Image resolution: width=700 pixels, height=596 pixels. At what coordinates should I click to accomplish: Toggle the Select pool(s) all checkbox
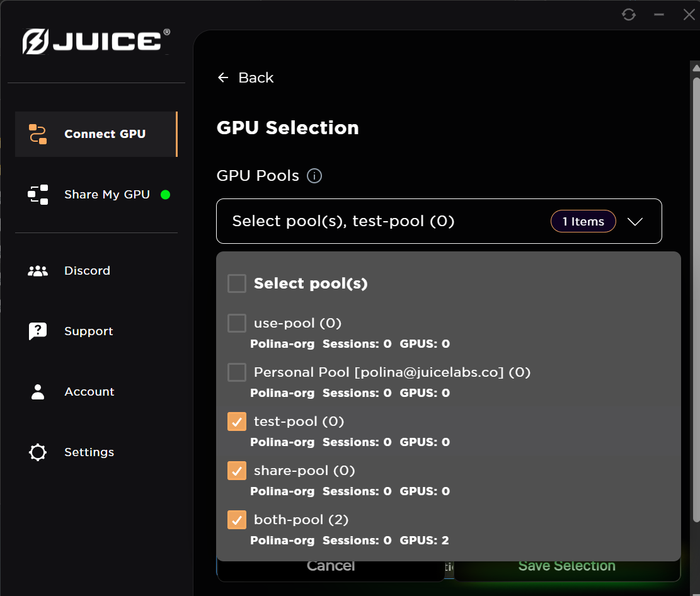[237, 284]
